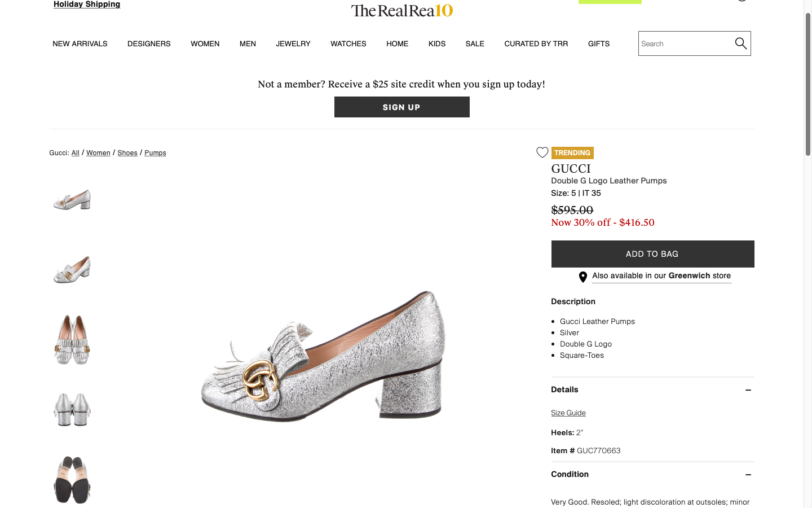The height and width of the screenshot is (508, 812).
Task: View the first side-view shoe thumbnail
Action: point(72,200)
